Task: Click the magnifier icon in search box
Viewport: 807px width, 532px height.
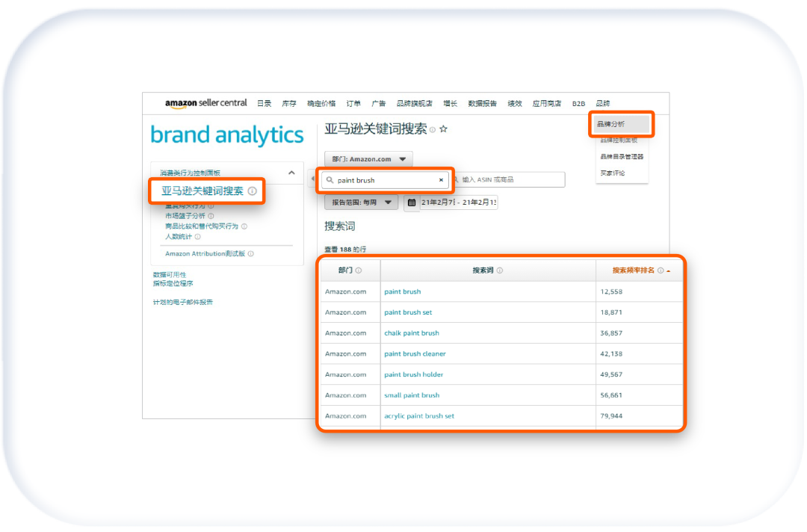Action: point(330,180)
